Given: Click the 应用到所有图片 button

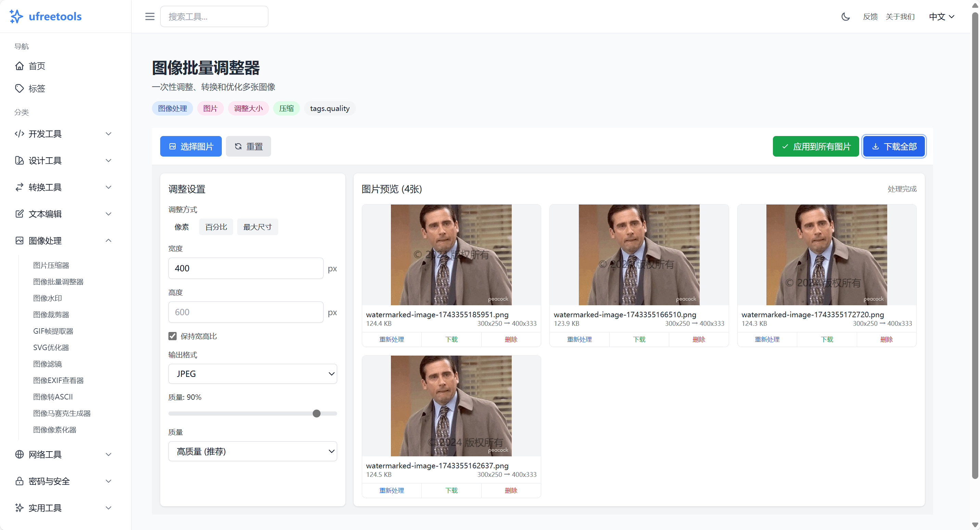Looking at the screenshot, I should pyautogui.click(x=816, y=146).
